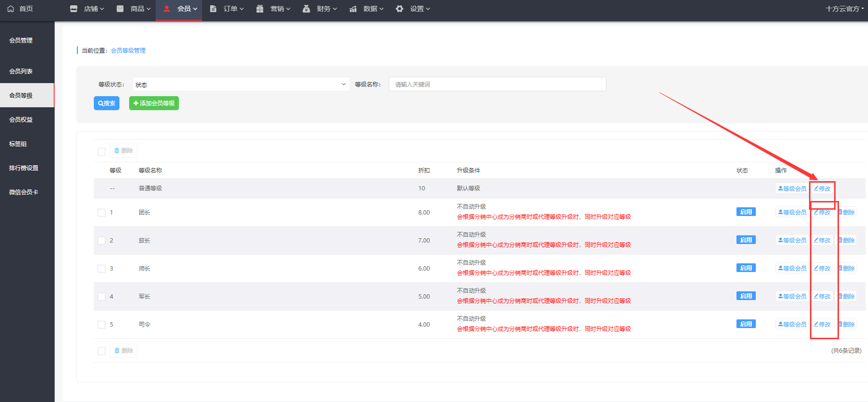Delete the 团长 level row

click(847, 212)
